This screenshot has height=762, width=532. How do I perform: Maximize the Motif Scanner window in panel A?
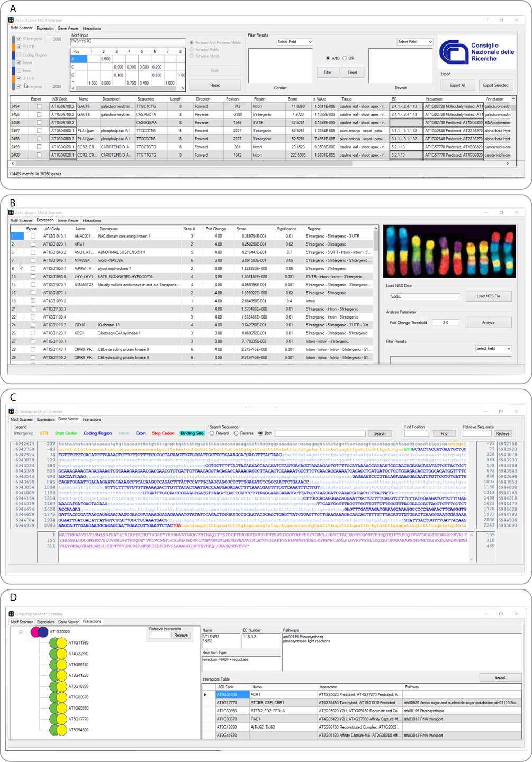click(501, 20)
